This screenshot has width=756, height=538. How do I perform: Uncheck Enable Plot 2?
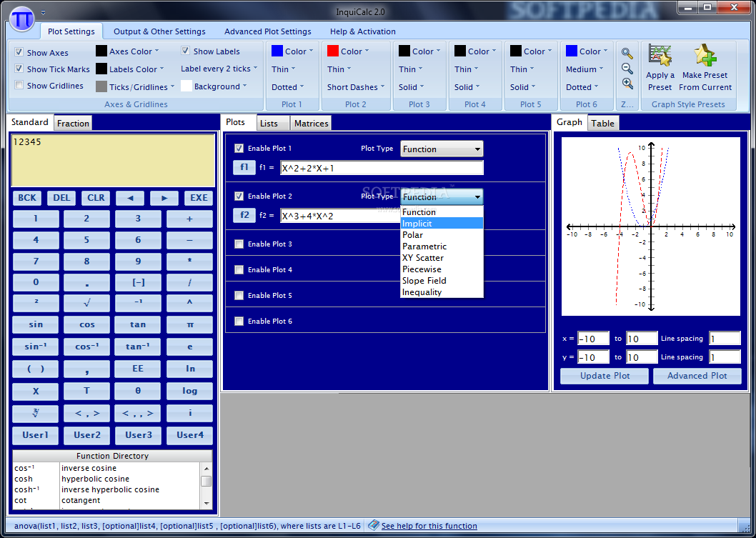click(x=239, y=196)
